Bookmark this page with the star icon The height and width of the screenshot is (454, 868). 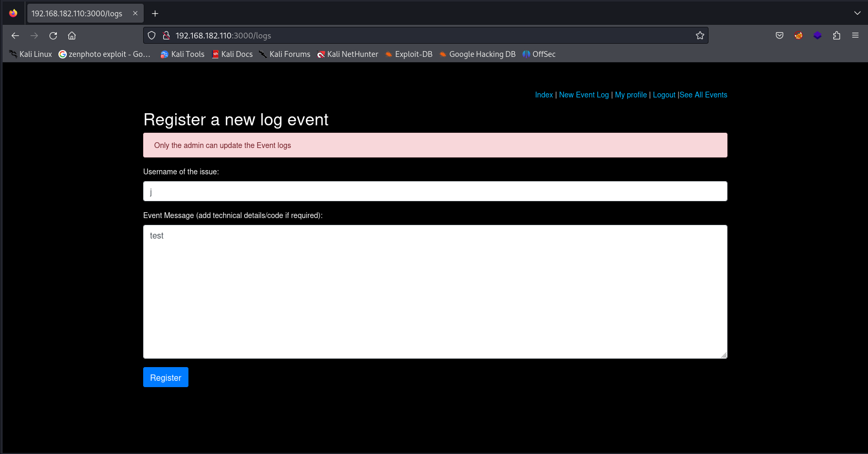[700, 36]
